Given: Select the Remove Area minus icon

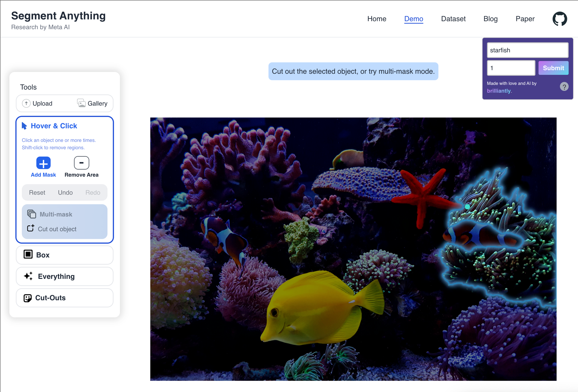Looking at the screenshot, I should tap(82, 163).
